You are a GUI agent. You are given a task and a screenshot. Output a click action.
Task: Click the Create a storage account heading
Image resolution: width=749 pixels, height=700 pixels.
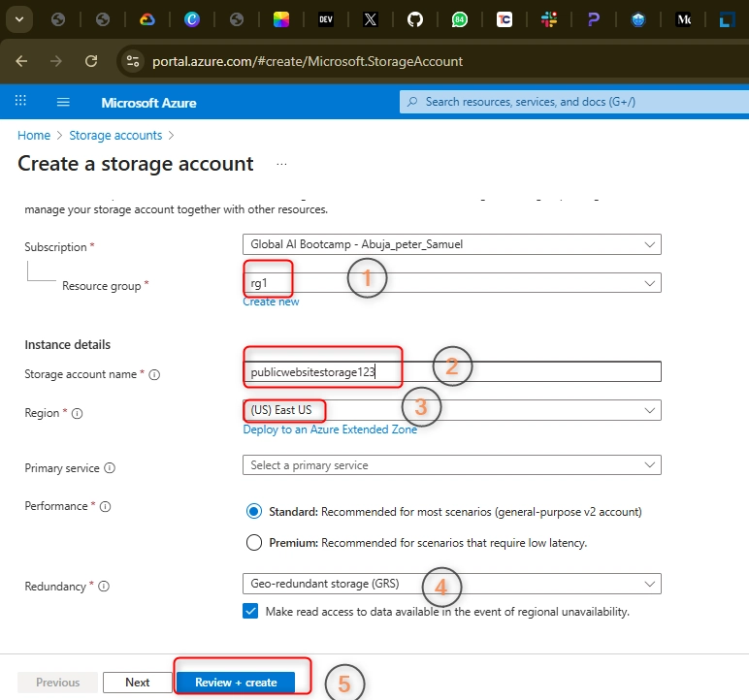point(136,164)
